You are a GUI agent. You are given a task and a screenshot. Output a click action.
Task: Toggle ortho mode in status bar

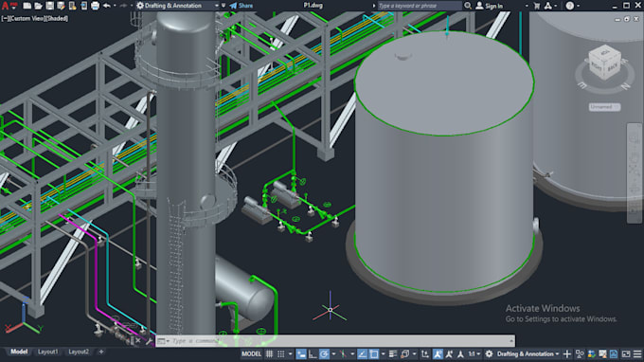coord(313,353)
